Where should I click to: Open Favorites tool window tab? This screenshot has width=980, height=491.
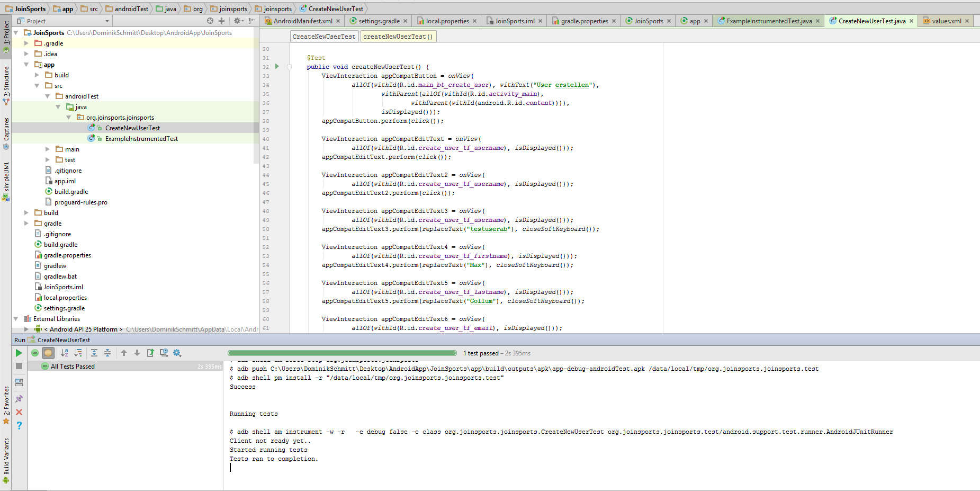tap(6, 405)
